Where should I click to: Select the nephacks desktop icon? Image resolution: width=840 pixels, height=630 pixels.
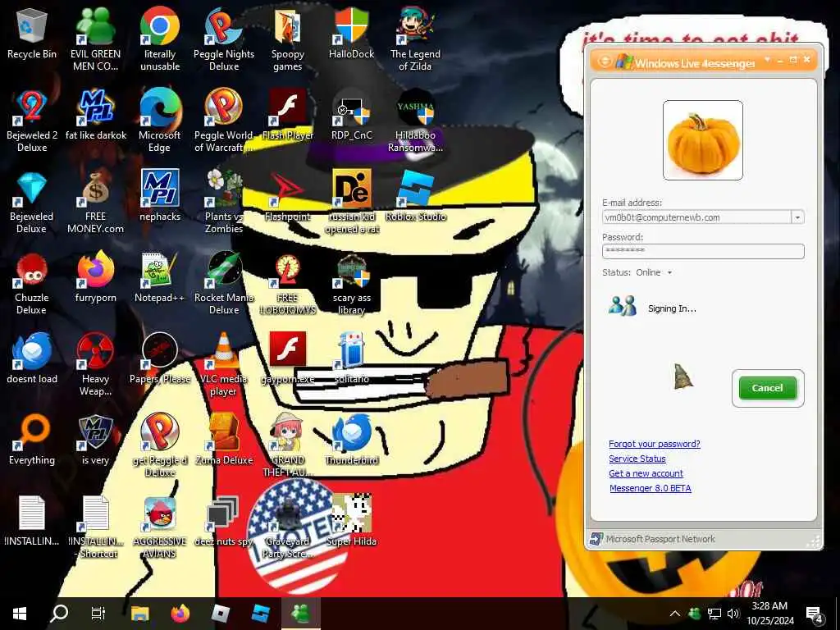(160, 197)
